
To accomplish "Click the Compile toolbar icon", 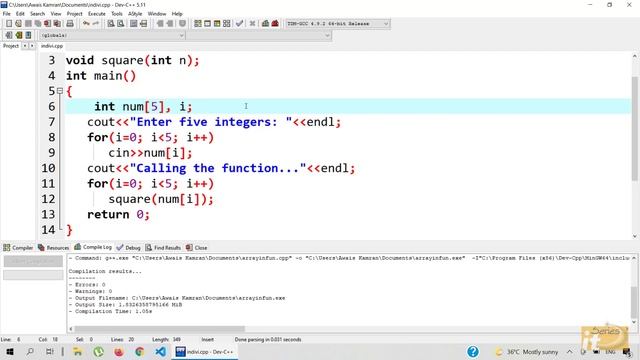I will 198,24.
